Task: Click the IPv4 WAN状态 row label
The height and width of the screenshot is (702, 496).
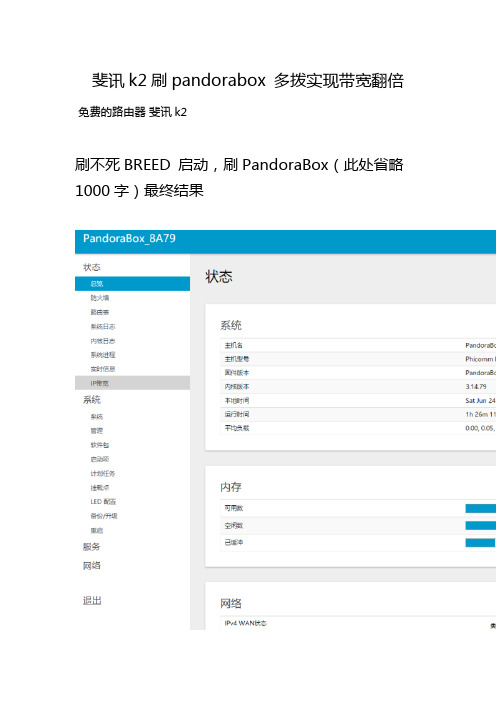Action: pyautogui.click(x=245, y=623)
